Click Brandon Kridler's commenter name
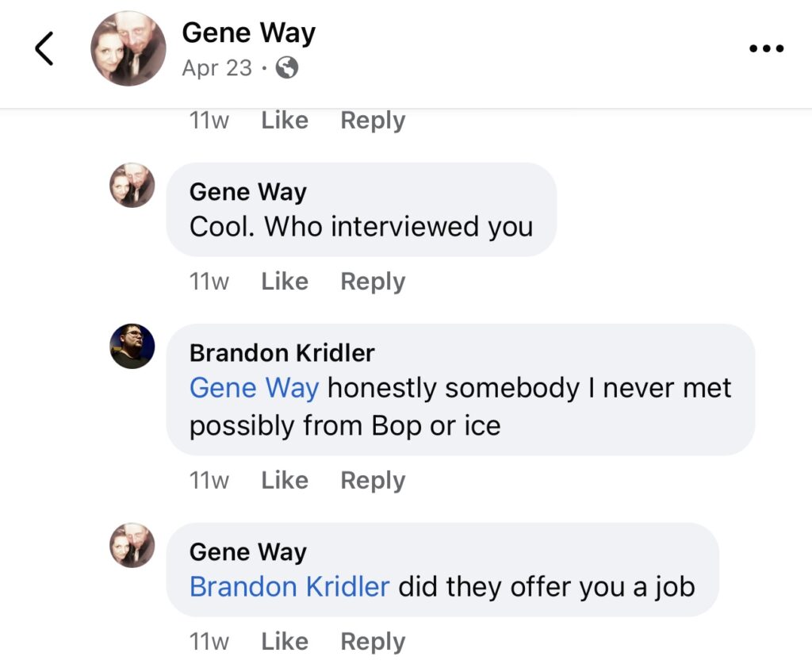The width and height of the screenshot is (812, 668). point(282,352)
